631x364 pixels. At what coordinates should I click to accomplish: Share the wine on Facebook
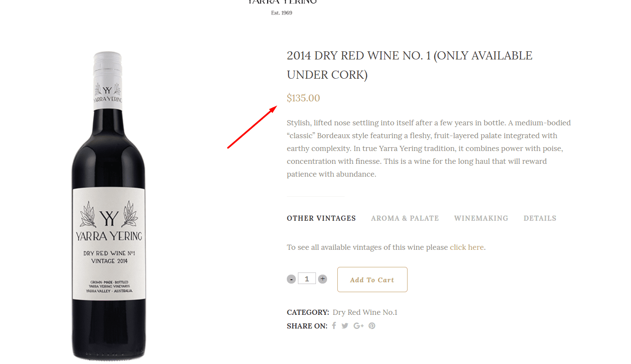pos(334,326)
